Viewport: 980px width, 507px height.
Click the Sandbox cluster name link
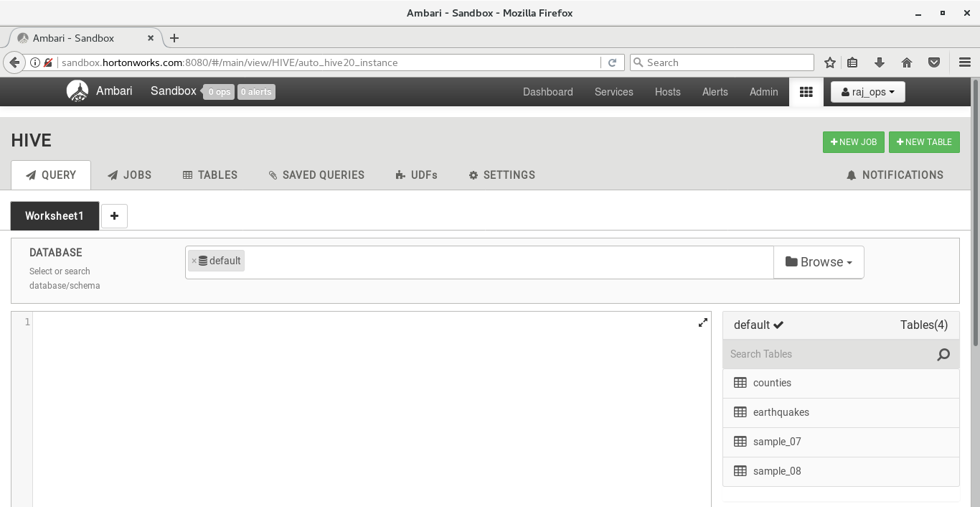point(174,91)
